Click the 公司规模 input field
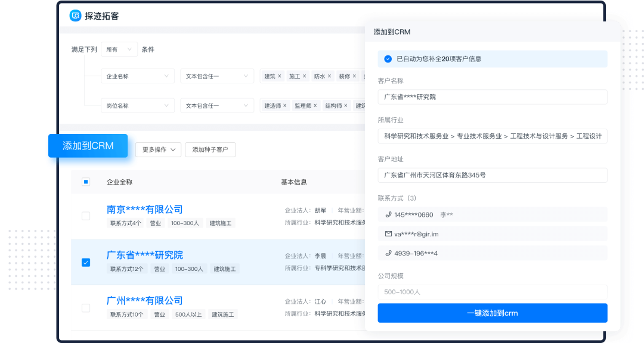Image resolution: width=644 pixels, height=343 pixels. pos(493,292)
